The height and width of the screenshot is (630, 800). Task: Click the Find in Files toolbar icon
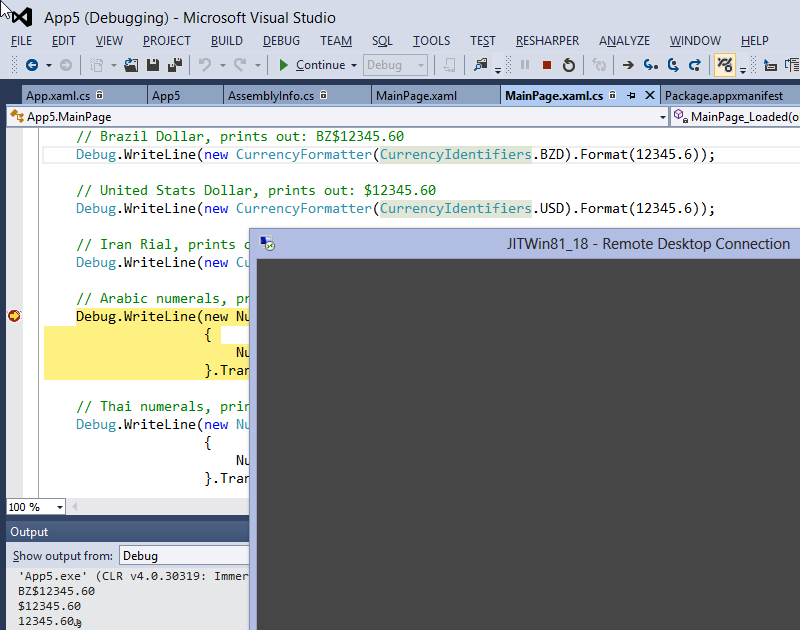coord(481,65)
